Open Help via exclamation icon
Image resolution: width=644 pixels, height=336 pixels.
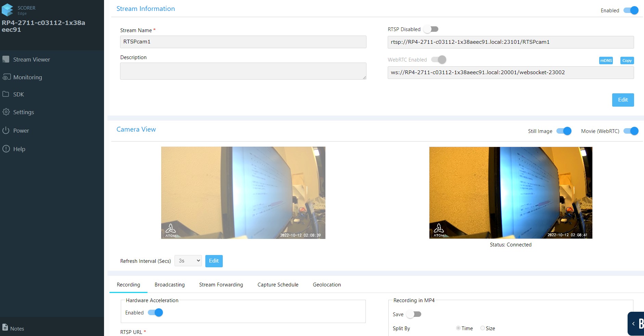pos(6,149)
